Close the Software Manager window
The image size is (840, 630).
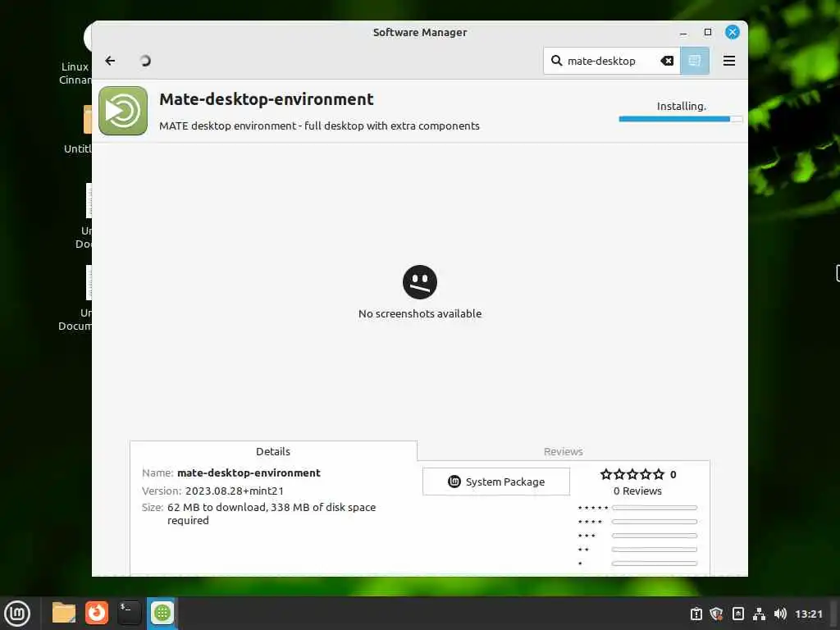click(733, 32)
